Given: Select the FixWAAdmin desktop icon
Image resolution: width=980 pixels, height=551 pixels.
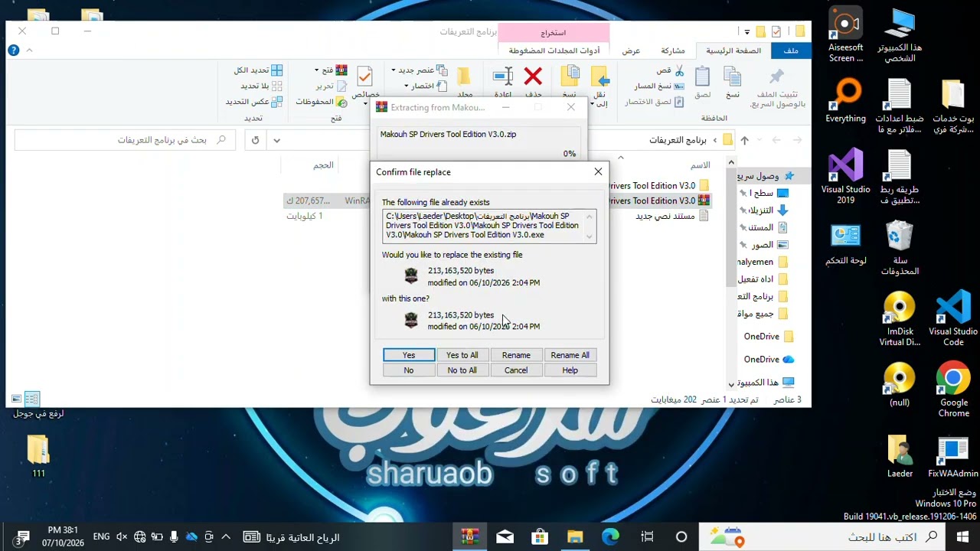Looking at the screenshot, I should click(953, 457).
